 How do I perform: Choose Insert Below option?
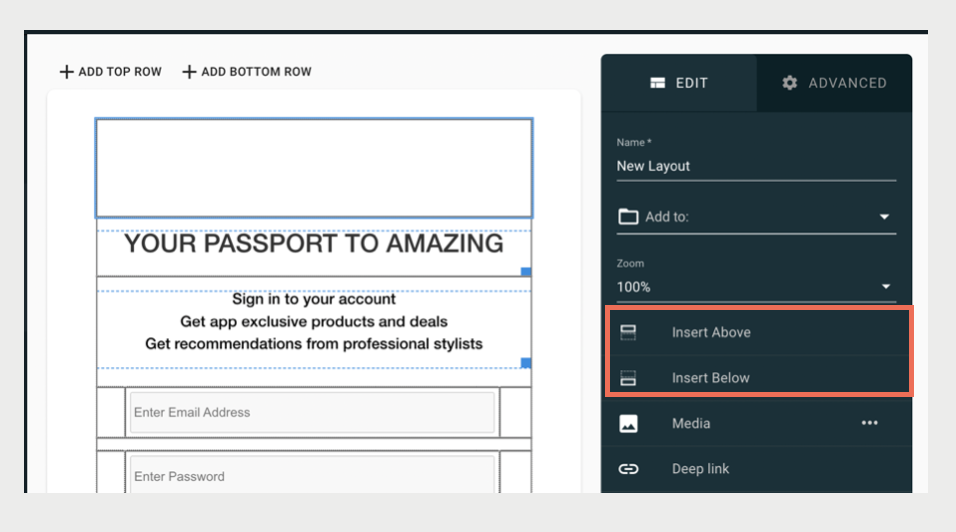coord(758,378)
